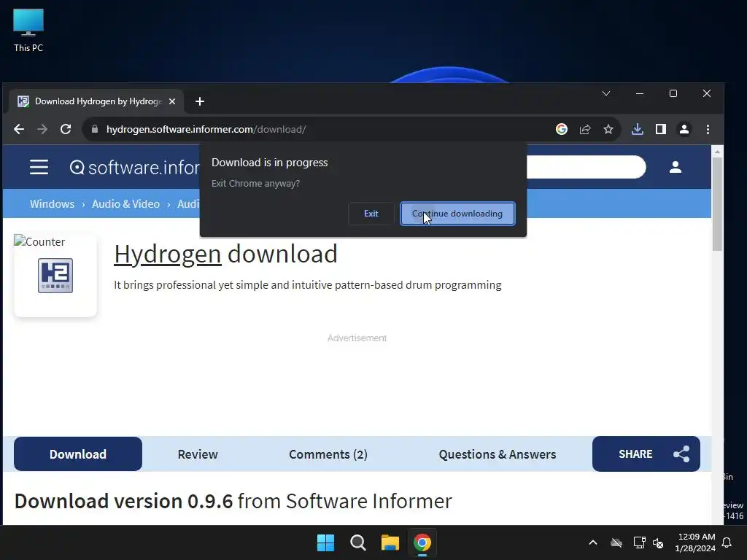Click the Google icon in the address bar
Screen dimensions: 747x560
pyautogui.click(x=562, y=129)
